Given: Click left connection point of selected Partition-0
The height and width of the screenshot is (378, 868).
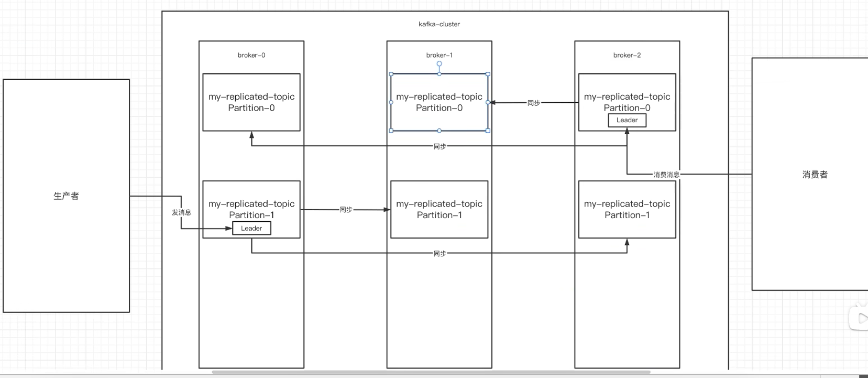Looking at the screenshot, I should [x=391, y=102].
